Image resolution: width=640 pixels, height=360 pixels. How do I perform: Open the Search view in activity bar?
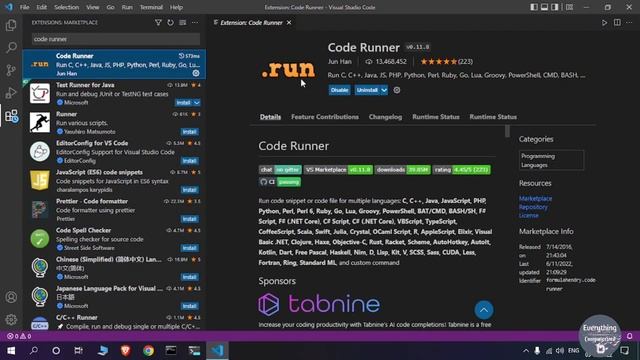coord(11,47)
